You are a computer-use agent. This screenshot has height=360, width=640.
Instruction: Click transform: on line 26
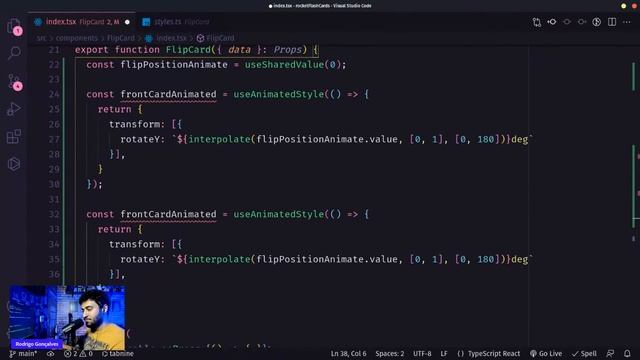click(137, 124)
